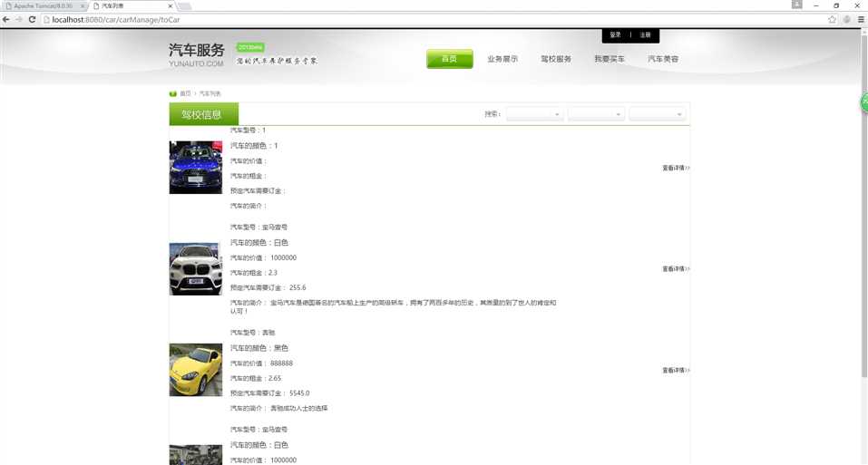Screen dimensions: 868x465
Task: Click the 20130dite green badge
Action: (250, 47)
